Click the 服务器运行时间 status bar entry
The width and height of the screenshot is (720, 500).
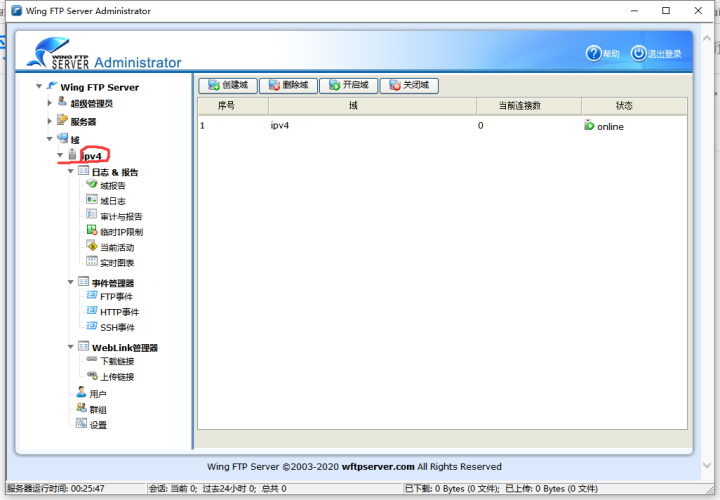pyautogui.click(x=56, y=489)
